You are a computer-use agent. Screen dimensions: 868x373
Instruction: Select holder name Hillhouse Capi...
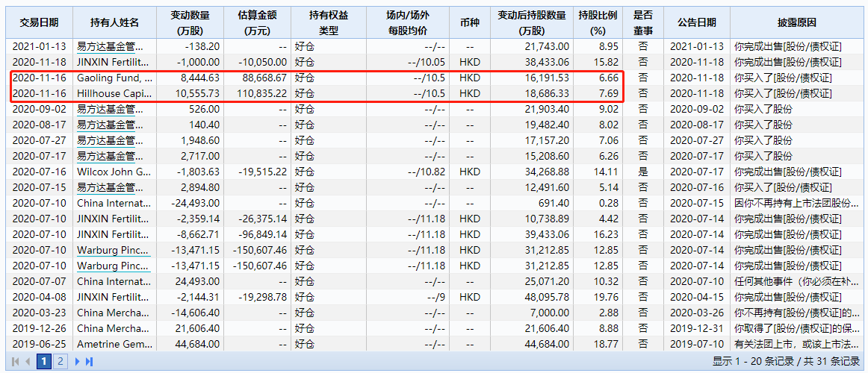pos(114,93)
